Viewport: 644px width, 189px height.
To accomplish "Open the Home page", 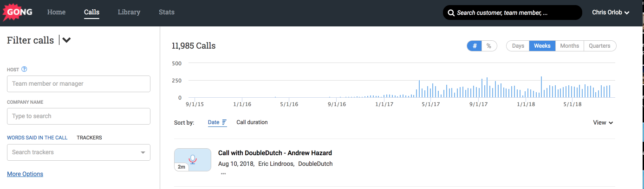I will [x=56, y=12].
